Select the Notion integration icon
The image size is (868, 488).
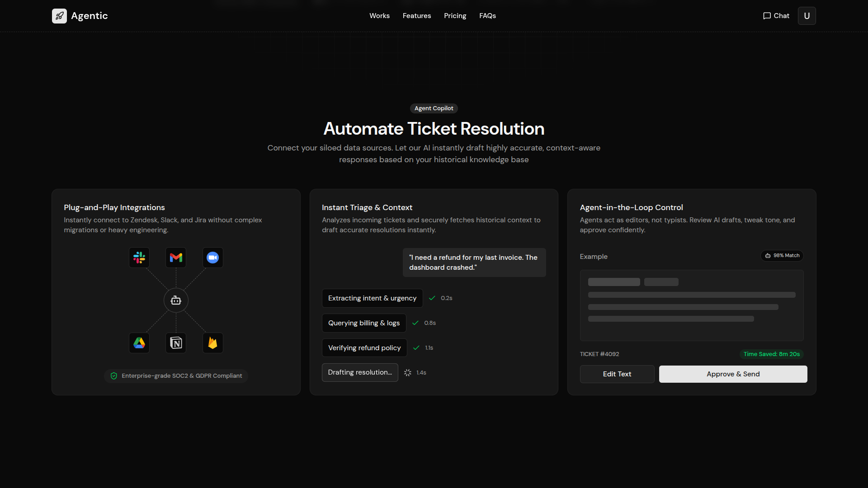pos(176,343)
